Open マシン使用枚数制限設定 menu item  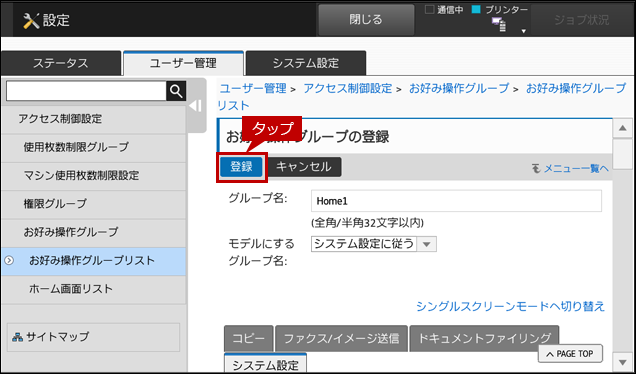coord(94,176)
